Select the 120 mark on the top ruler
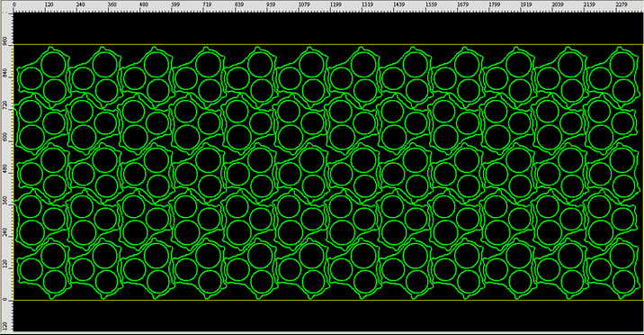Image resolution: width=644 pixels, height=335 pixels. tap(49, 5)
